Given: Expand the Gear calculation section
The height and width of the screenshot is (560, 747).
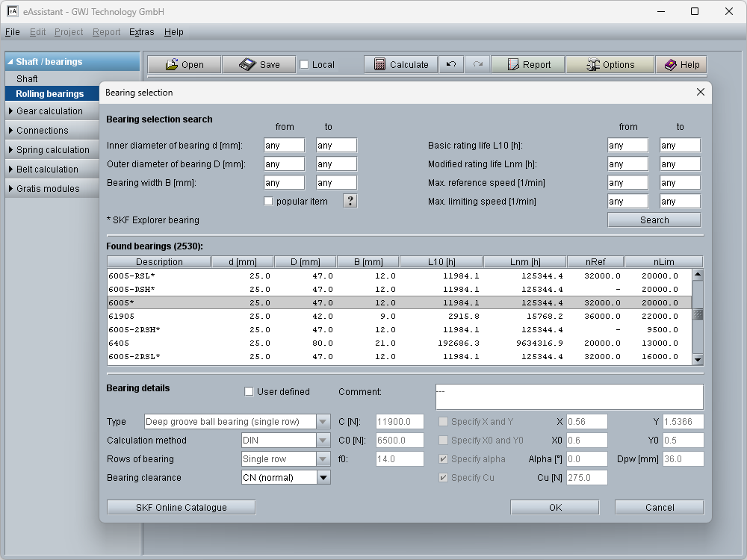Looking at the screenshot, I should (x=49, y=111).
